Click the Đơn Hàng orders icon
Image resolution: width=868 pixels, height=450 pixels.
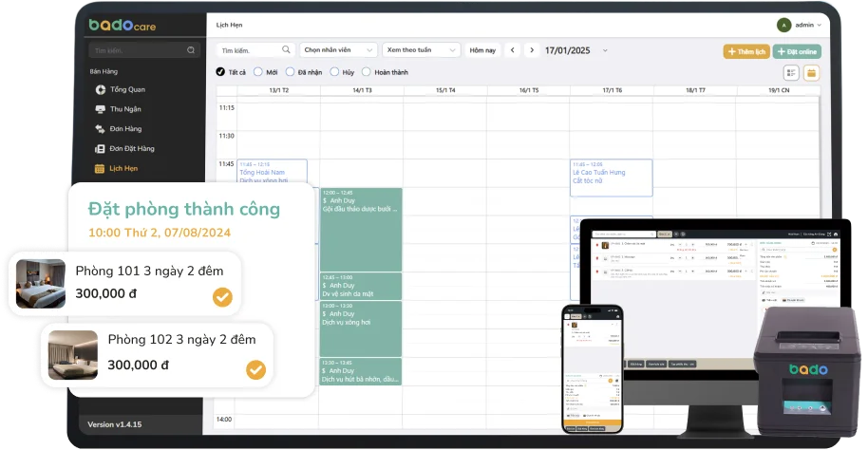tap(101, 129)
